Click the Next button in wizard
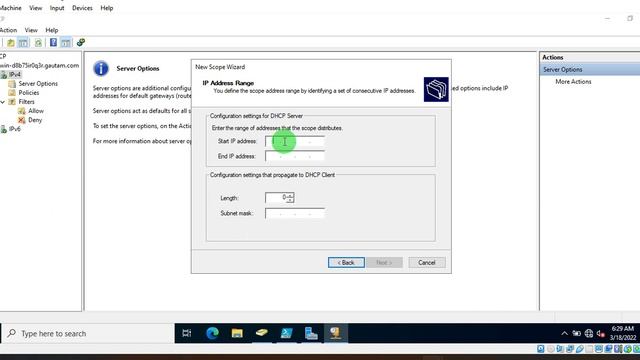The image size is (640, 360). 384,262
